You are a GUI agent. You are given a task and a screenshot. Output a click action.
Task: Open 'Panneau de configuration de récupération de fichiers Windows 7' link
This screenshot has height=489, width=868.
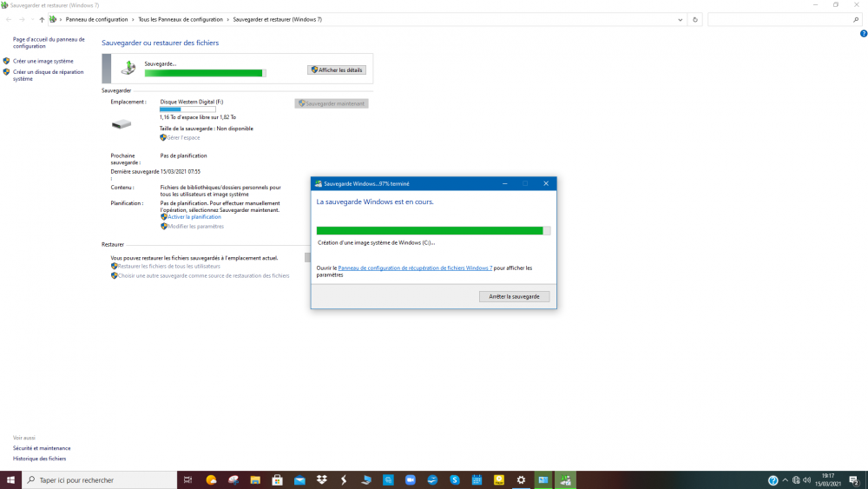415,268
